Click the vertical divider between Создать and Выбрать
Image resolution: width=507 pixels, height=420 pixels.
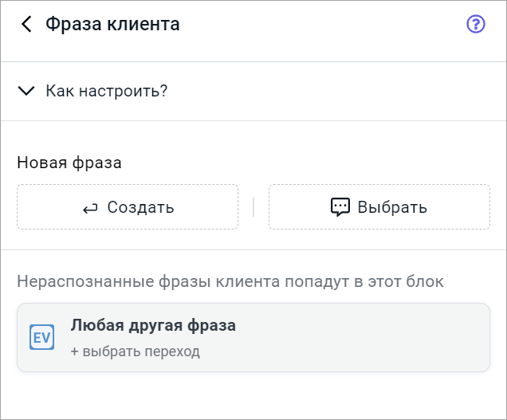pyautogui.click(x=253, y=207)
